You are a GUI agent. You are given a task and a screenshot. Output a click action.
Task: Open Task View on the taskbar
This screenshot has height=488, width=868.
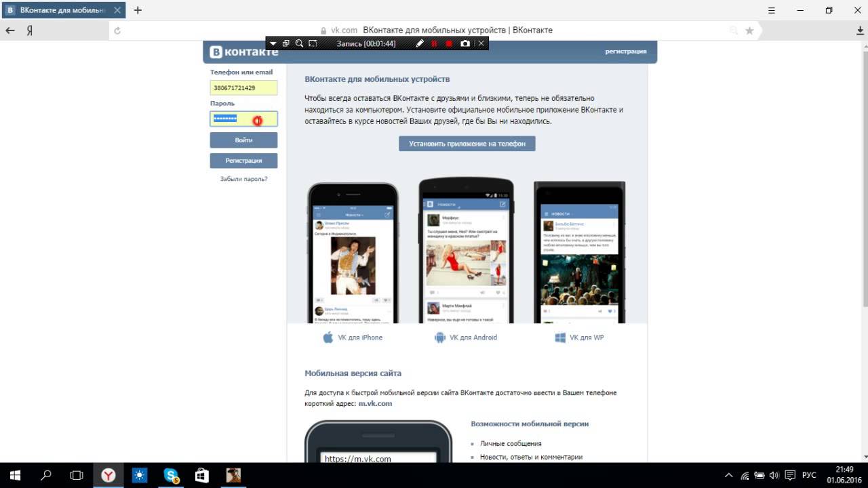77,475
